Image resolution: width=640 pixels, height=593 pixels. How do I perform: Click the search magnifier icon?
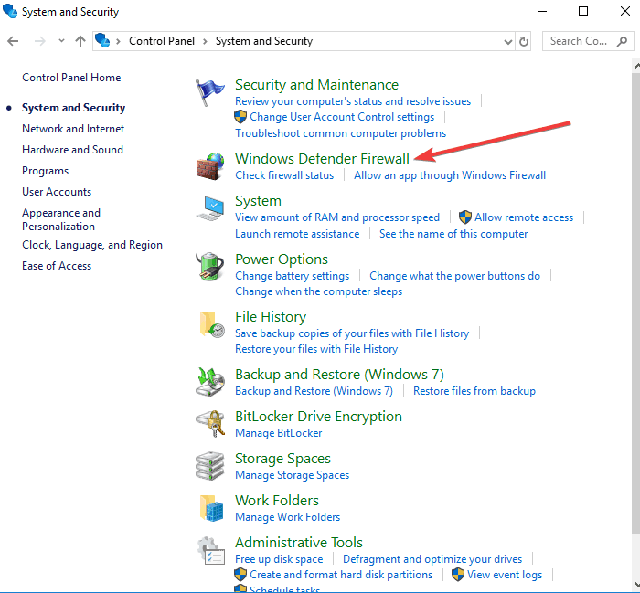[x=622, y=41]
